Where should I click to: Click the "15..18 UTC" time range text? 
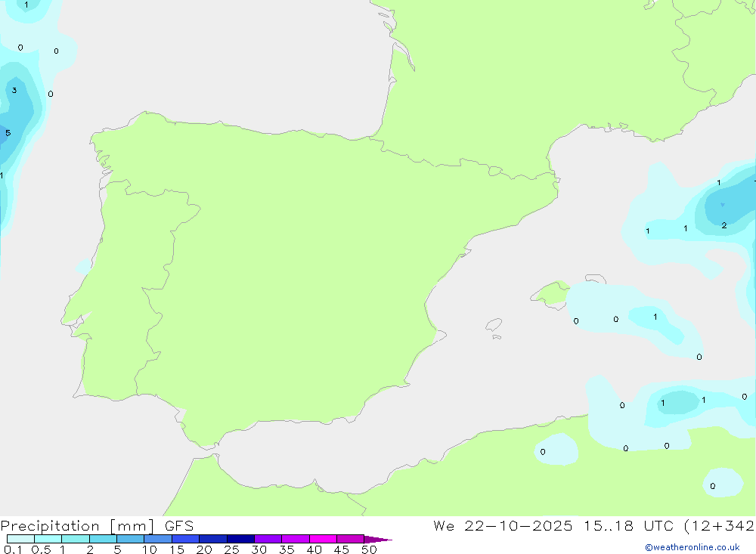627,525
